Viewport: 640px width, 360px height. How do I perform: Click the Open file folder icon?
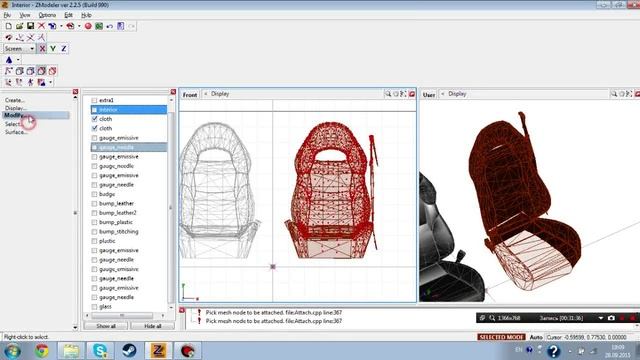(x=19, y=26)
